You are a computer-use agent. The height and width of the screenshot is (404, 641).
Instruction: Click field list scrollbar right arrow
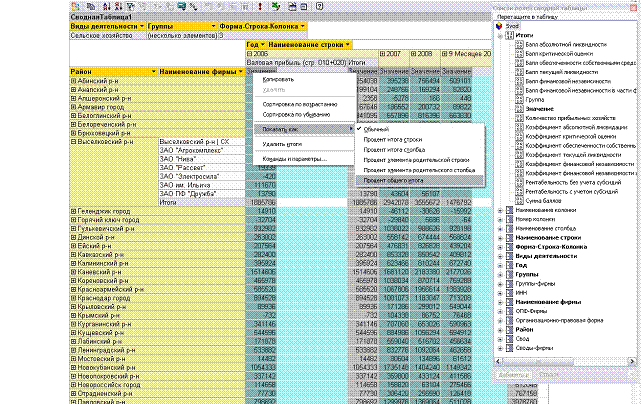click(632, 361)
